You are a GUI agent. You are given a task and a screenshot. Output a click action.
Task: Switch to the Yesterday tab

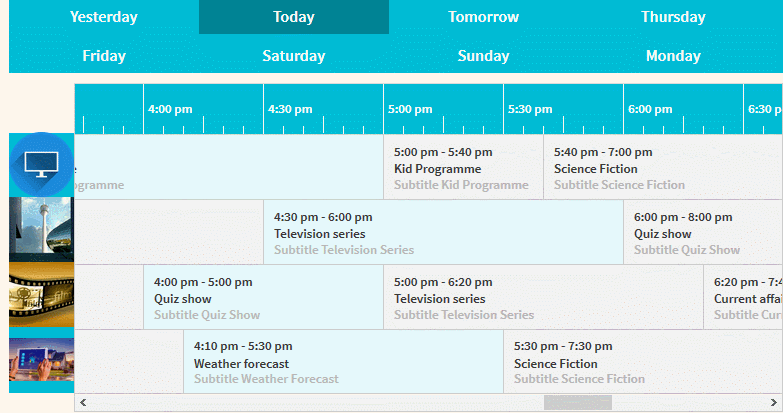pyautogui.click(x=104, y=17)
